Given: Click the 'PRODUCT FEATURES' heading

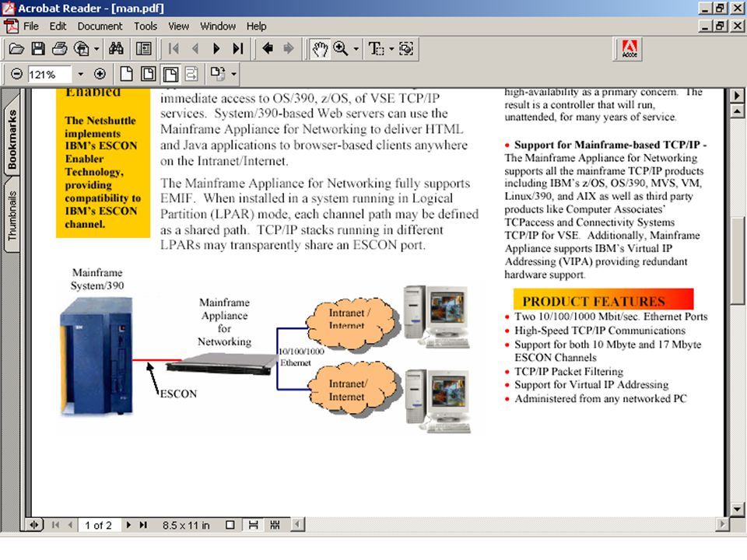Looking at the screenshot, I should [593, 301].
